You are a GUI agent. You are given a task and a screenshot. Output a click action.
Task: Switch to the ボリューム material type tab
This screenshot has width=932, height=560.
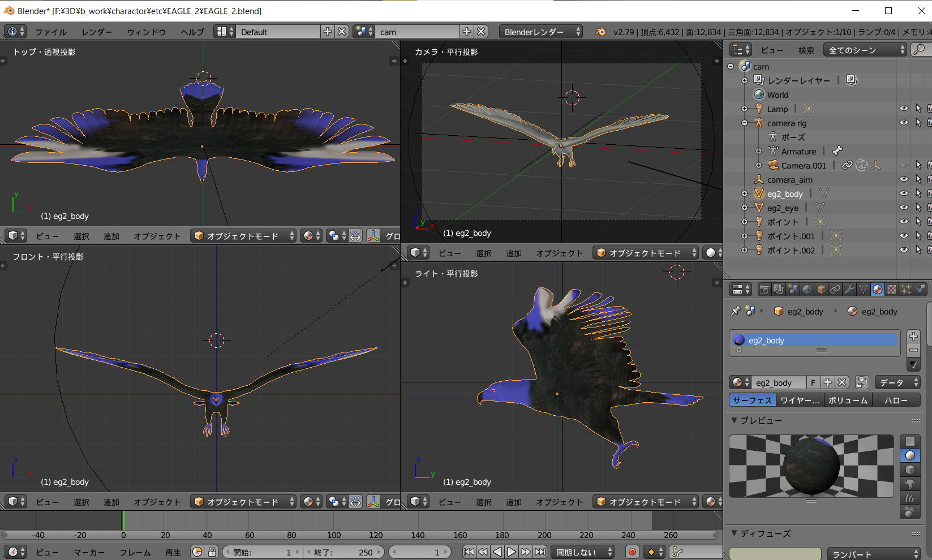point(847,400)
